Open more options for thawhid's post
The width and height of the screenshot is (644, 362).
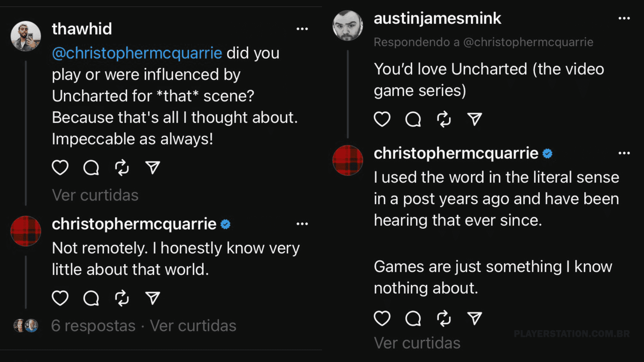[302, 29]
